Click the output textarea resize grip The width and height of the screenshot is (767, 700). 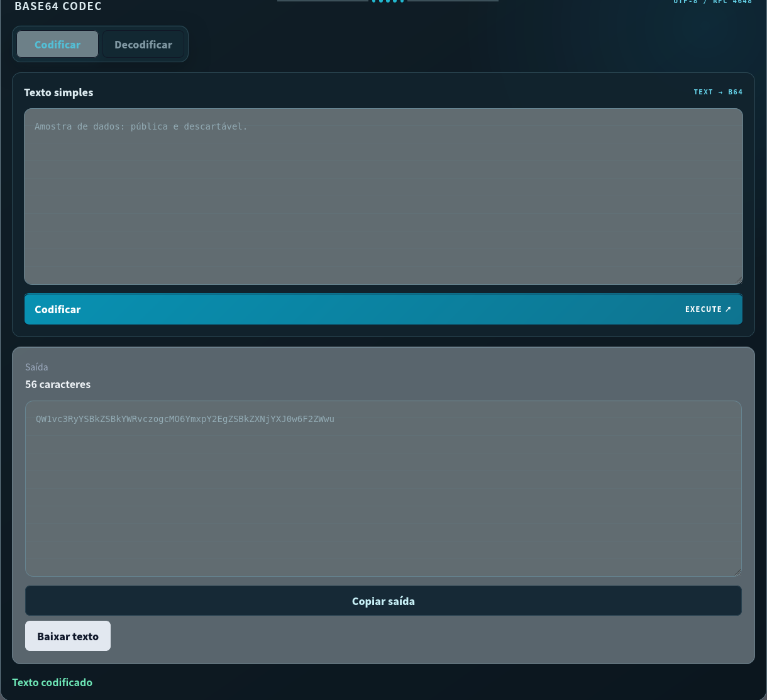[x=737, y=572]
